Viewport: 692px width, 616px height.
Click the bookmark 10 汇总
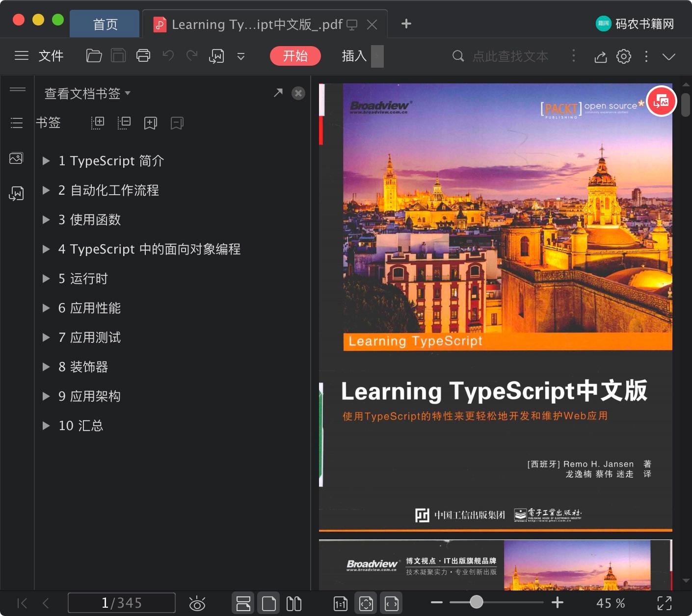tap(81, 426)
